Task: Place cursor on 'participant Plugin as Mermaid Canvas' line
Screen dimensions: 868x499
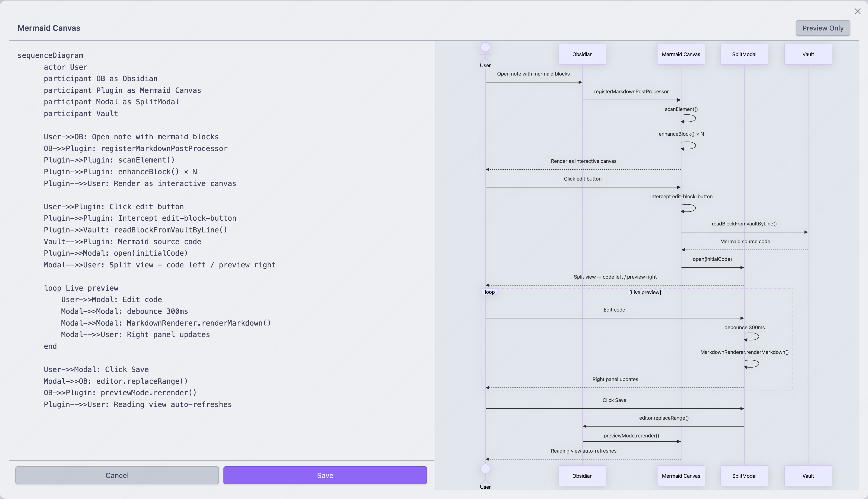Action: [x=122, y=90]
